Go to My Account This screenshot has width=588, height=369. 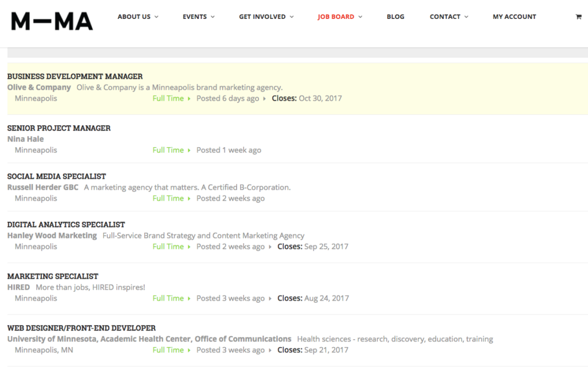click(514, 17)
